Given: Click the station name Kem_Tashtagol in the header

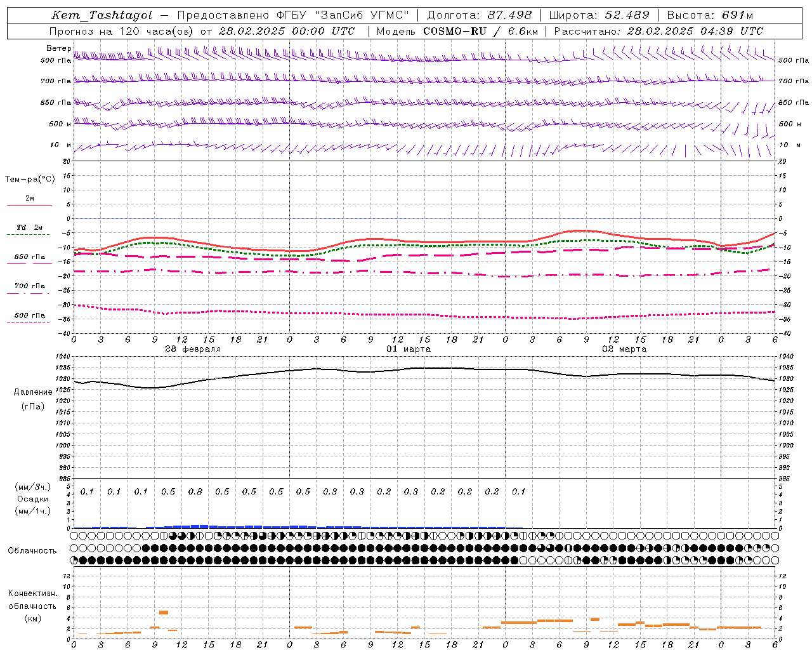Looking at the screenshot, I should pos(101,15).
